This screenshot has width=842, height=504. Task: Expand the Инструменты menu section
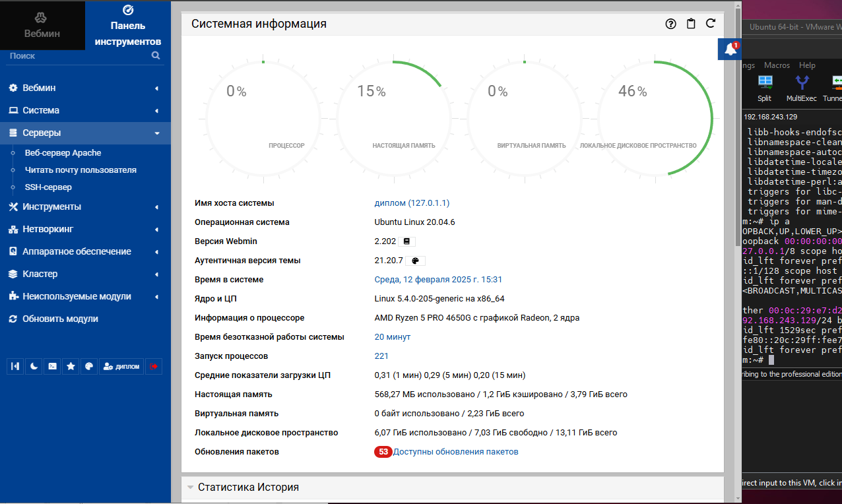pos(85,206)
